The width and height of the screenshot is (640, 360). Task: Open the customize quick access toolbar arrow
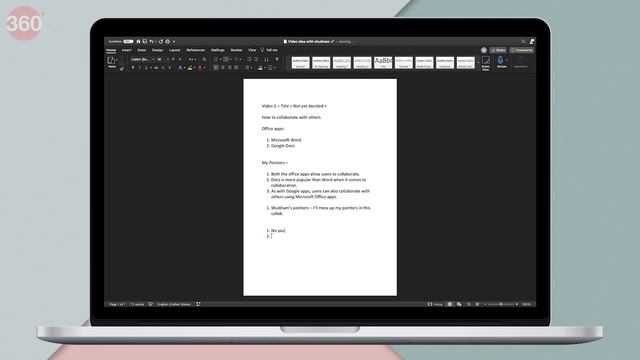174,42
